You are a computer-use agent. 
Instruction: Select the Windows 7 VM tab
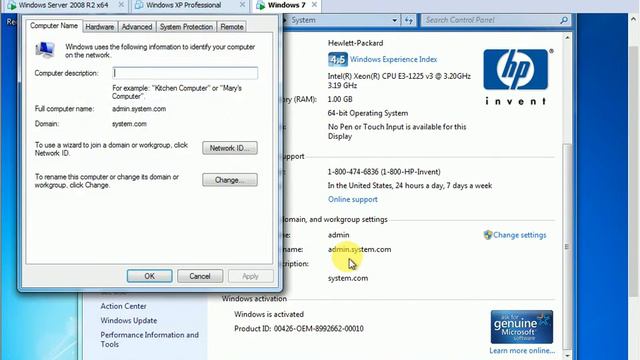tap(286, 5)
